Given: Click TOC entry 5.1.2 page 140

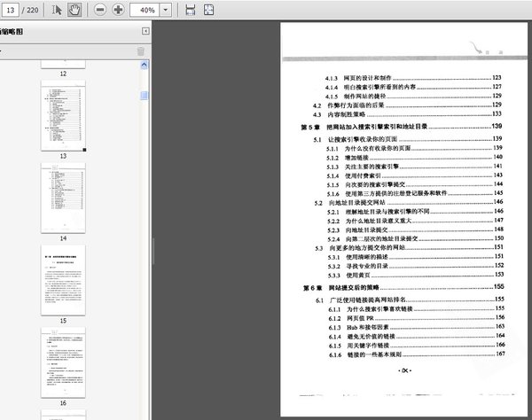Looking at the screenshot, I should (x=414, y=158).
